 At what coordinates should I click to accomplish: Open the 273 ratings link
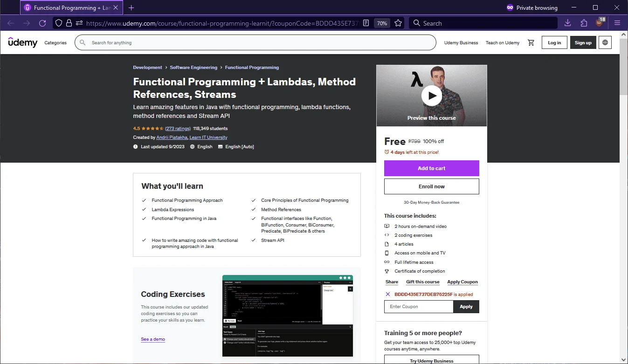click(178, 129)
